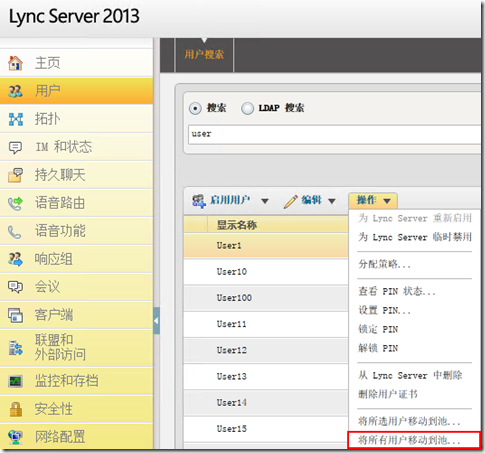Image resolution: width=485 pixels, height=453 pixels.
Task: Collapse the left navigation pane arrow
Action: click(x=156, y=321)
